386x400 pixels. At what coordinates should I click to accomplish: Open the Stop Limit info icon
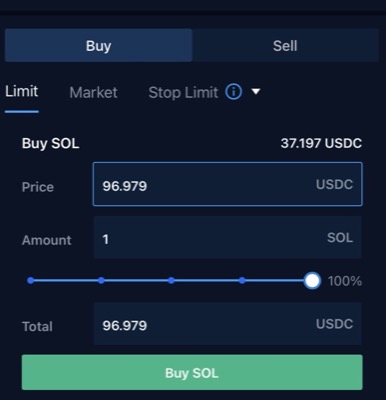[x=233, y=92]
